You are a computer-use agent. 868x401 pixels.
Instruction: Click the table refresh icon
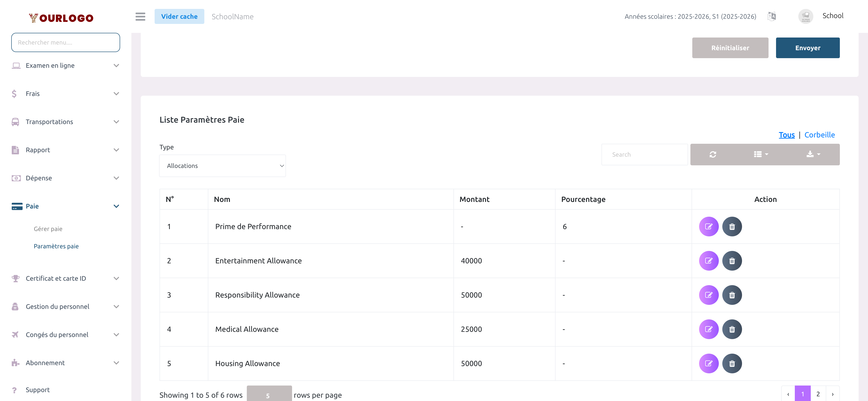point(712,155)
